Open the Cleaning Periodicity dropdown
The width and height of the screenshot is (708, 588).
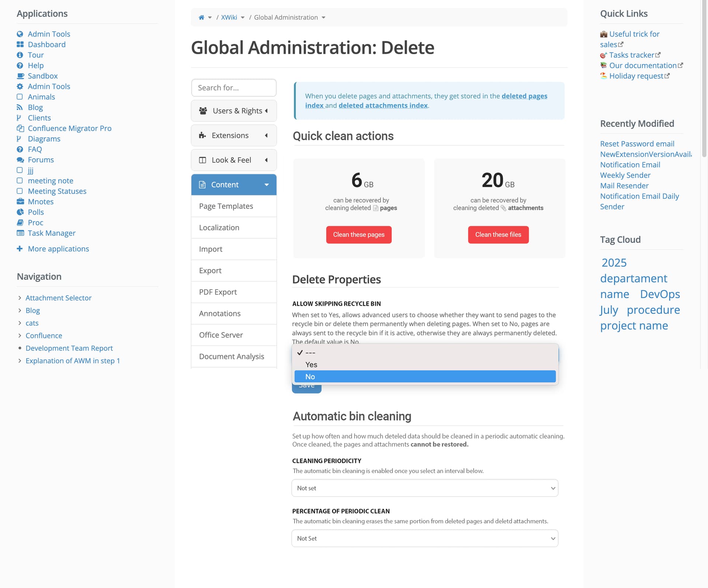pos(425,488)
